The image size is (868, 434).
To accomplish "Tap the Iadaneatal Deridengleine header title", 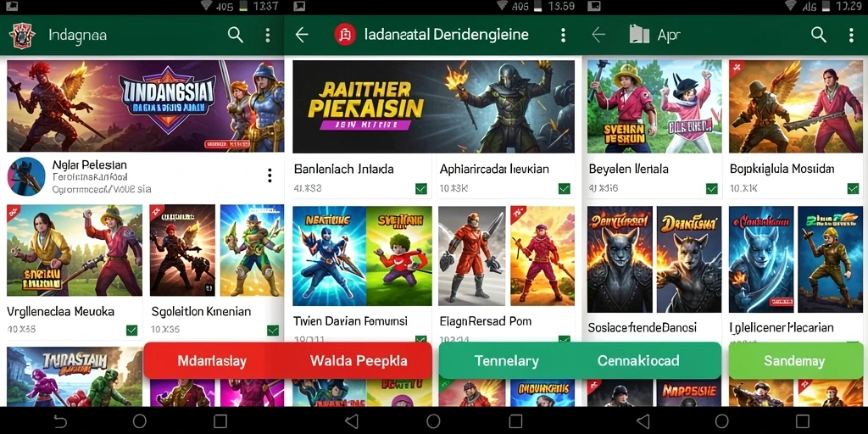I will pyautogui.click(x=446, y=35).
